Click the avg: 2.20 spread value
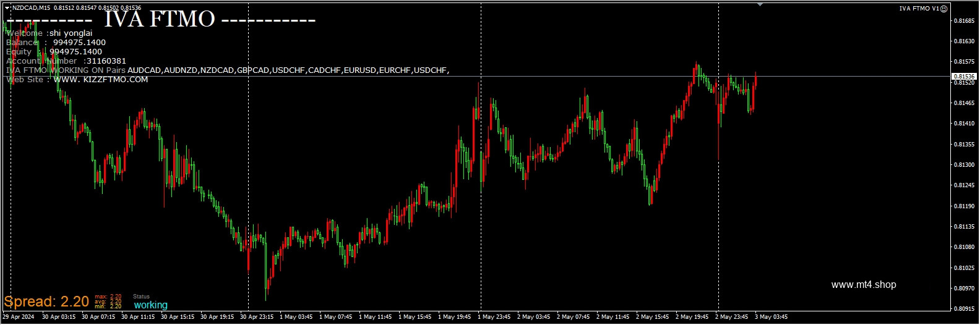 coord(108,302)
